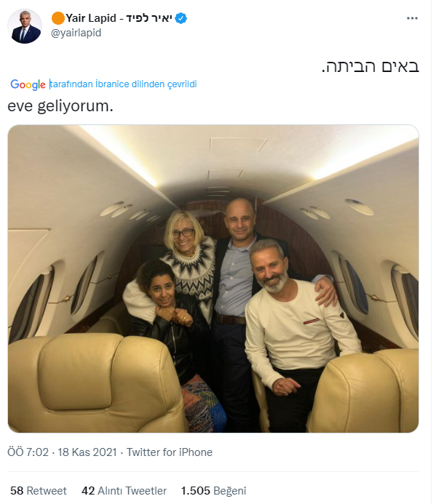
Task: Click the blue verified badge
Action: pyautogui.click(x=181, y=18)
